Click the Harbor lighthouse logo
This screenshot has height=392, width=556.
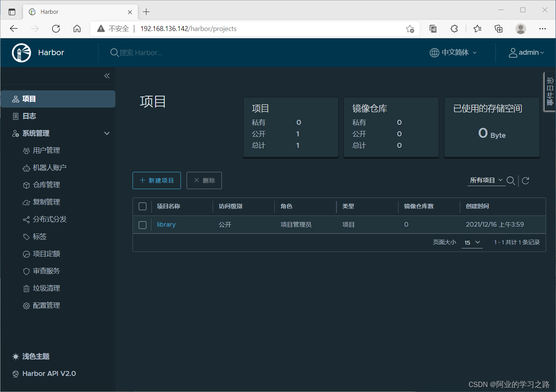pyautogui.click(x=21, y=52)
